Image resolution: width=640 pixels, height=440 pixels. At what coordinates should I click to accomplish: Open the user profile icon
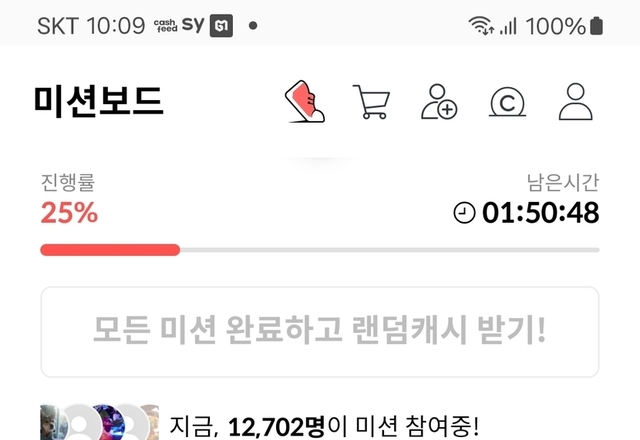coord(576,102)
